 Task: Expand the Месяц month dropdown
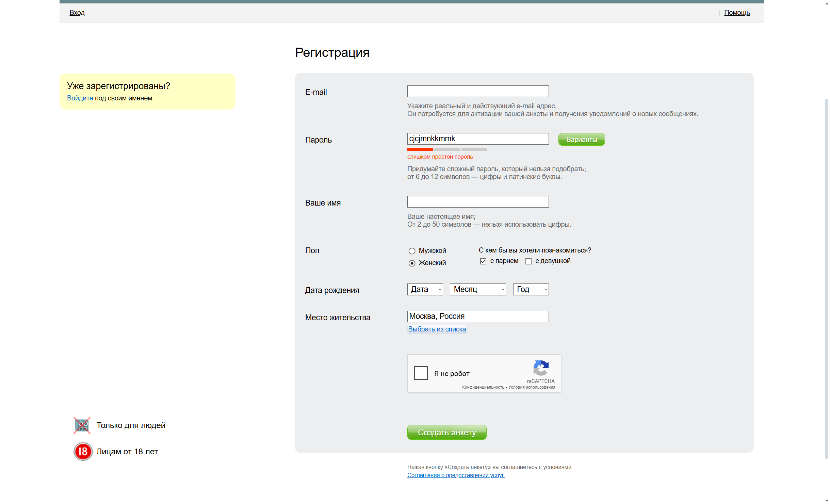[477, 289]
